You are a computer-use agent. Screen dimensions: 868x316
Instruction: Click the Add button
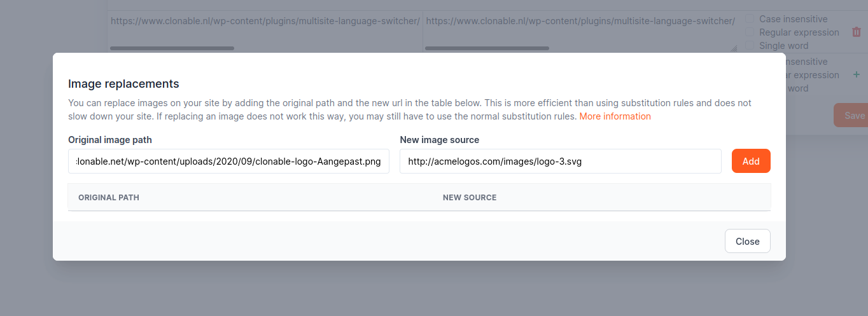(x=751, y=161)
